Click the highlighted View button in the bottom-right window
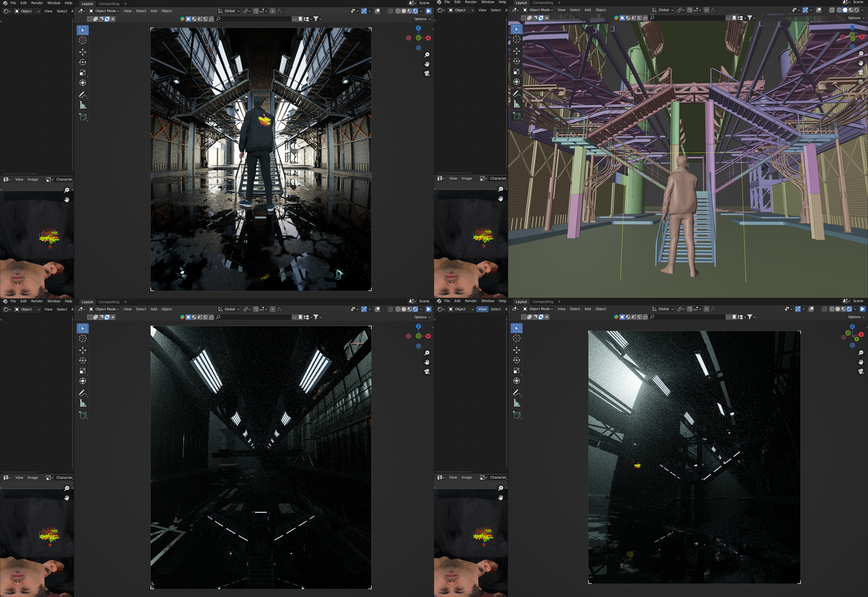868x597 pixels. point(482,309)
